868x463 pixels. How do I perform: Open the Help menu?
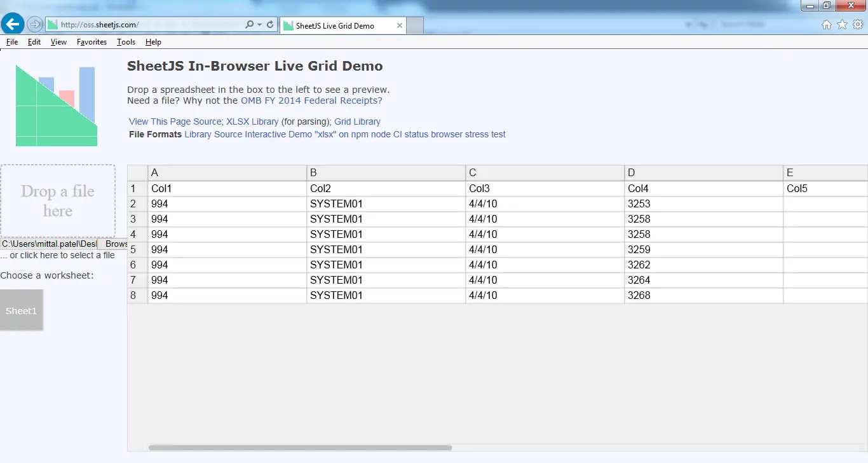click(153, 42)
